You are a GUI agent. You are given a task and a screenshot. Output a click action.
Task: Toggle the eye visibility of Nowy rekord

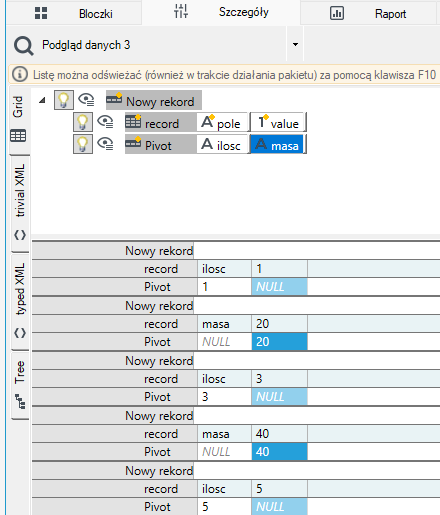point(86,100)
